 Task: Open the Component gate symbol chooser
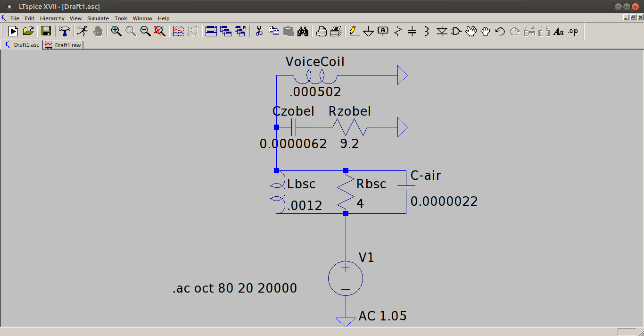[x=456, y=31]
